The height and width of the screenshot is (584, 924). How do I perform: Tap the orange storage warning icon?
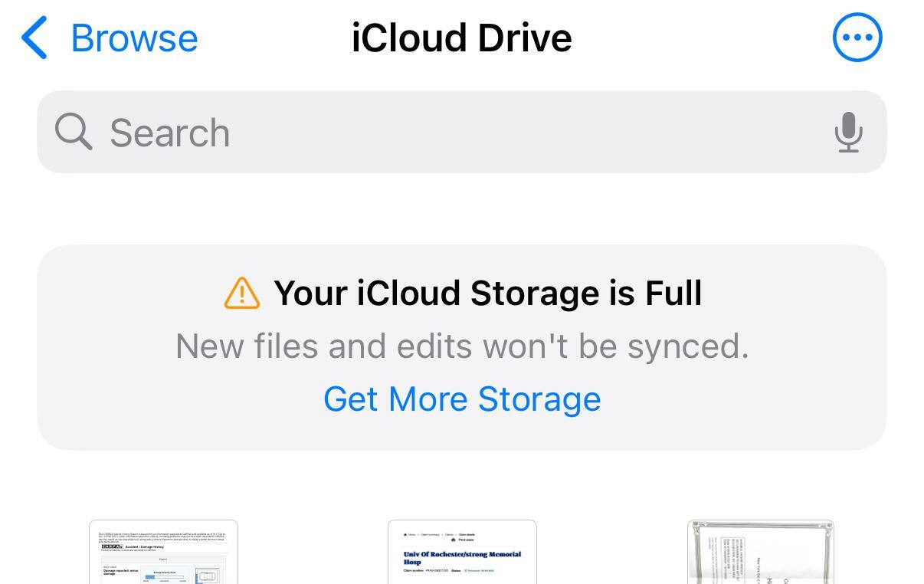pos(242,294)
